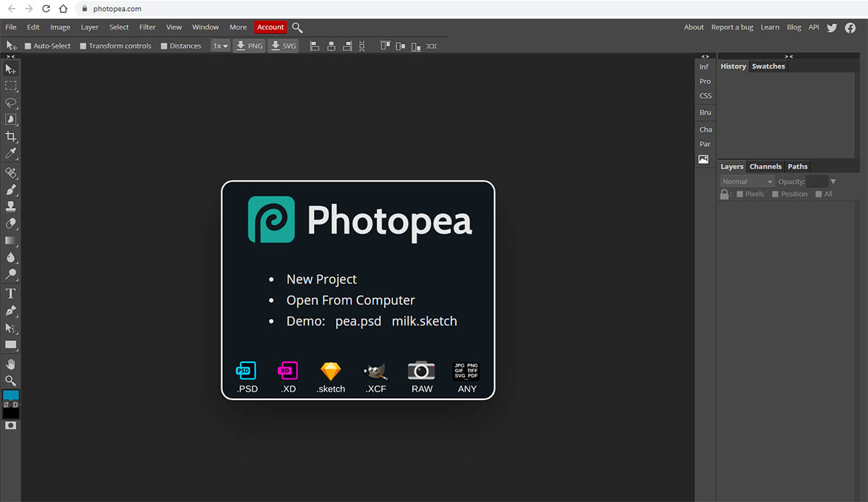Open the Facebook icon link

pos(851,27)
